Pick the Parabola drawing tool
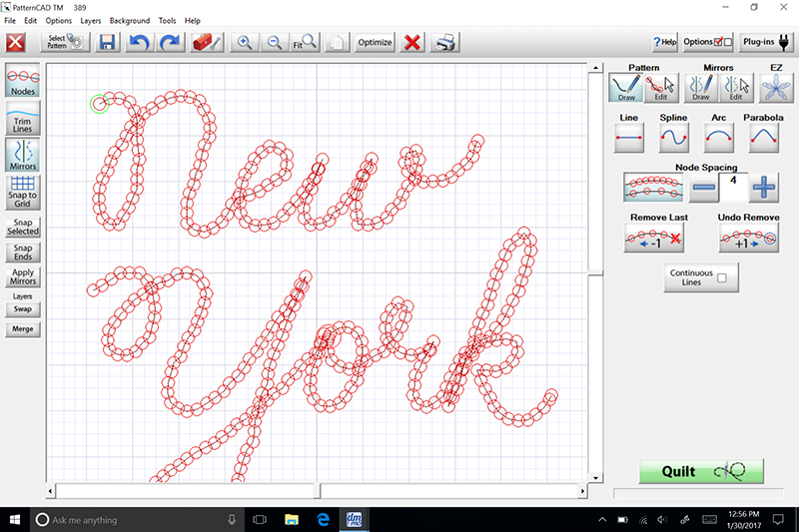The width and height of the screenshot is (799, 532). 763,139
